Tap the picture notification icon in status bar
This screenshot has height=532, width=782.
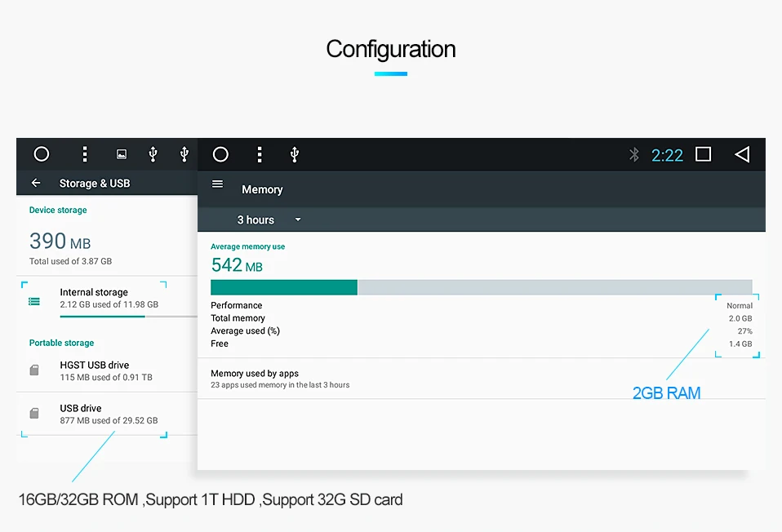pyautogui.click(x=122, y=154)
